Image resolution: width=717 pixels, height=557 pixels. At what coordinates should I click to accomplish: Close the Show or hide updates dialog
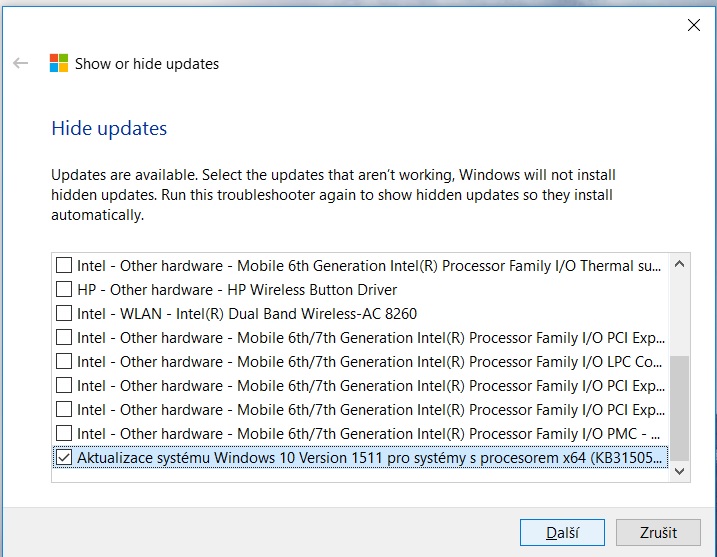coord(694,25)
